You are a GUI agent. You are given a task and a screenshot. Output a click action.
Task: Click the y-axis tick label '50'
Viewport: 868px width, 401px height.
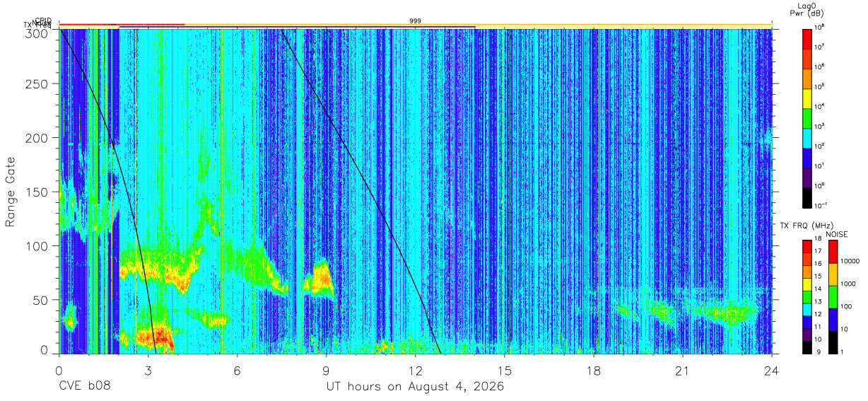coord(42,299)
